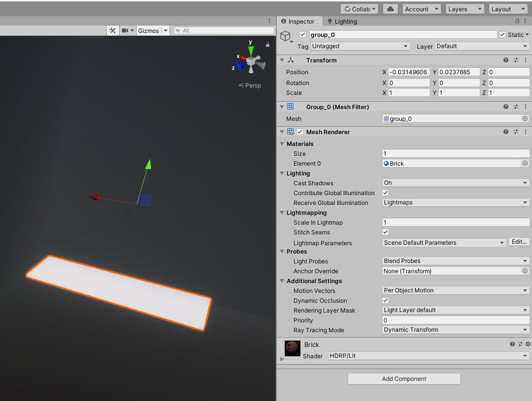The image size is (532, 401).
Task: Click the GameObject cube icon
Action: tap(286, 35)
